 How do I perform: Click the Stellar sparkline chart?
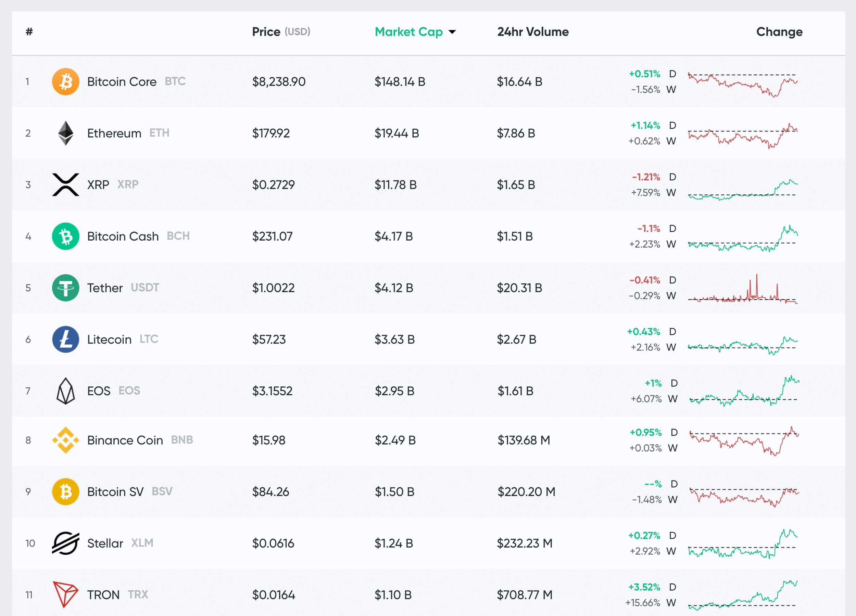click(x=743, y=543)
